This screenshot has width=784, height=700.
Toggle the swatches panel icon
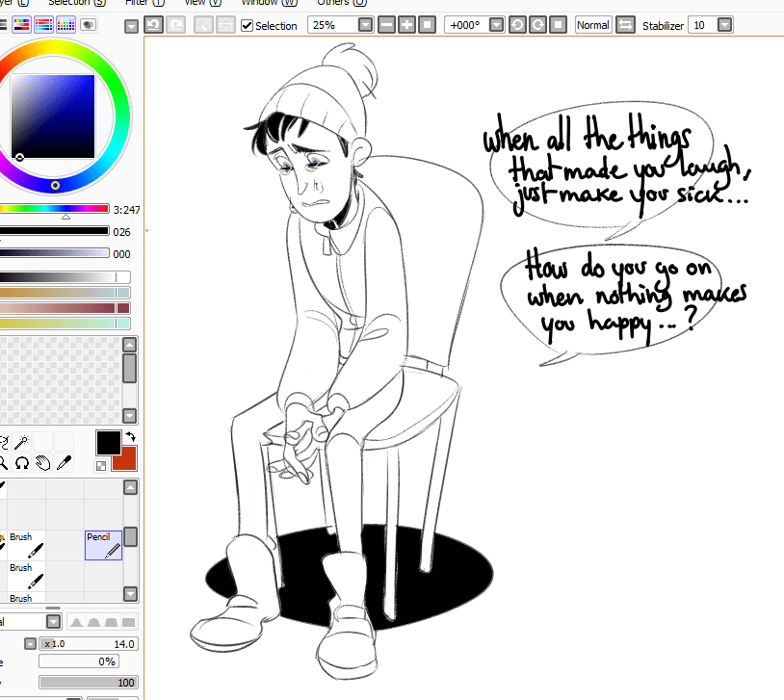coord(65,25)
